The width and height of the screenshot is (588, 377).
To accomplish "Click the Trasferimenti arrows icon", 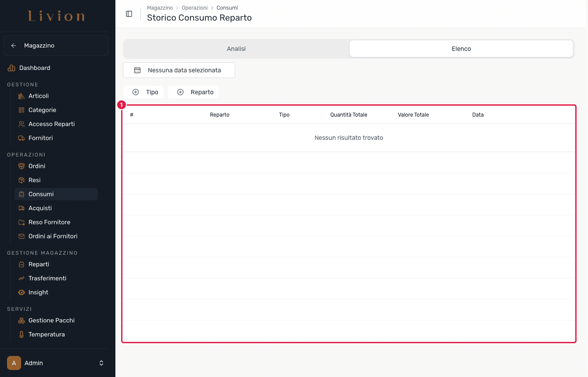I will [x=21, y=278].
